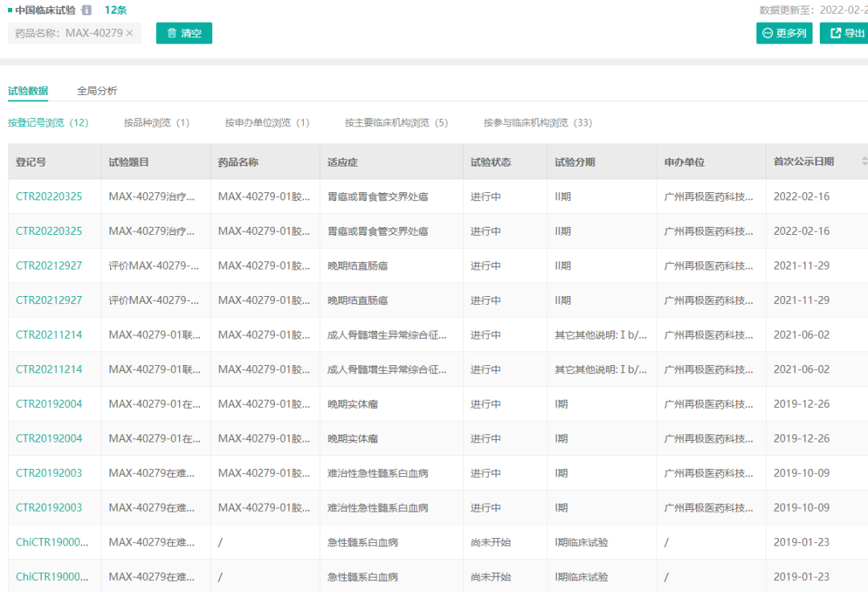868x592 pixels.
Task: Click the 试验状态 column header
Action: pyautogui.click(x=490, y=162)
